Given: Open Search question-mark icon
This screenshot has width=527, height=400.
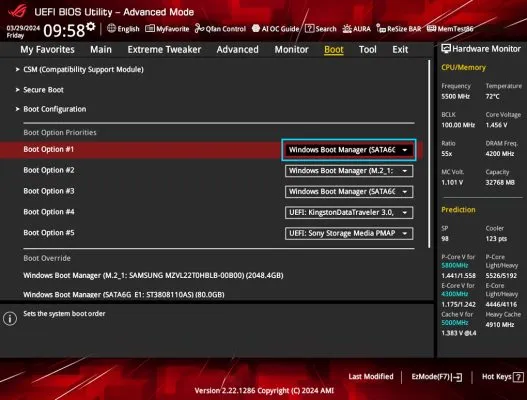Looking at the screenshot, I should 309,29.
